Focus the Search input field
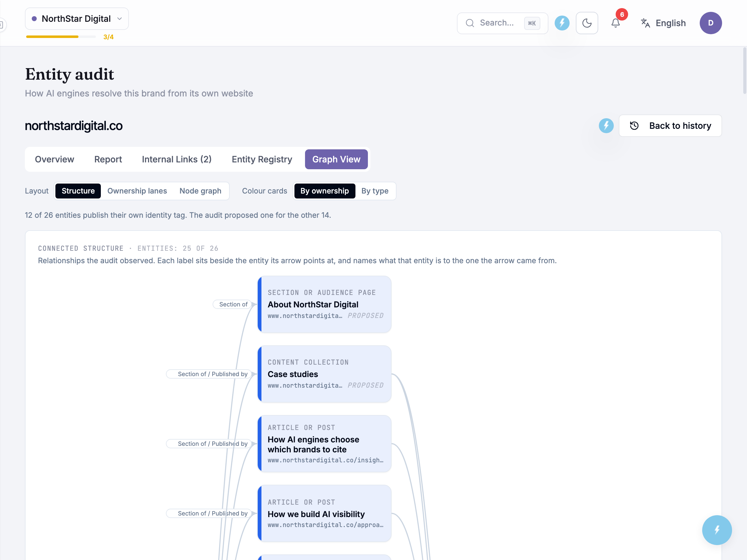The height and width of the screenshot is (560, 747). pos(502,23)
